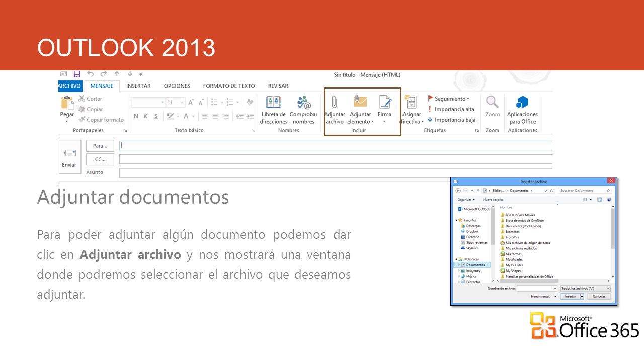The image size is (644, 362).
Task: Click previous item up arrow in title bar
Action: (x=117, y=74)
